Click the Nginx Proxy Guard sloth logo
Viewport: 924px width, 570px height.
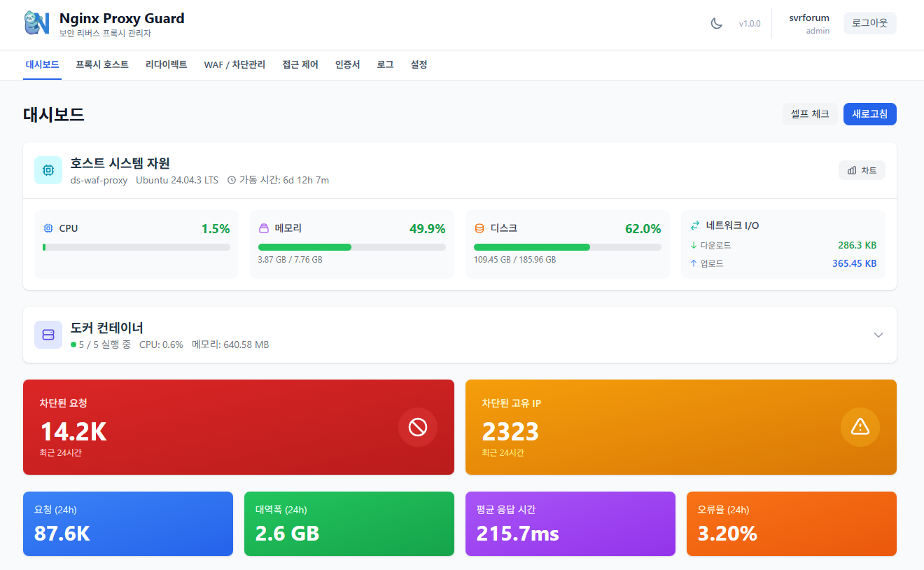(37, 23)
